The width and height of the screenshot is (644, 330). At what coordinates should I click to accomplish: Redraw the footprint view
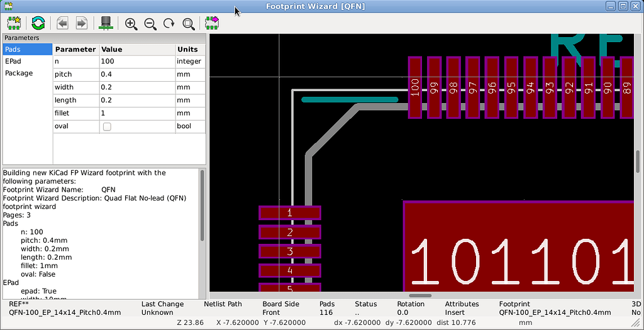[169, 23]
